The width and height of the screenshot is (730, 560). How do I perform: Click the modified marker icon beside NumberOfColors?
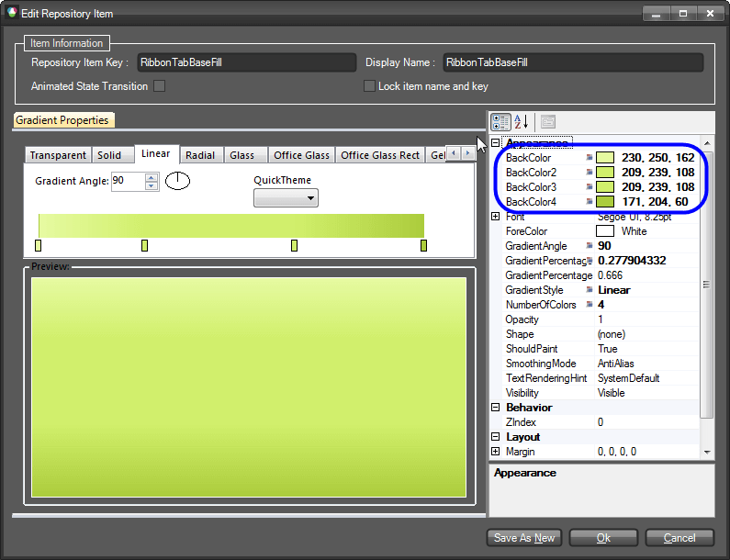(589, 305)
